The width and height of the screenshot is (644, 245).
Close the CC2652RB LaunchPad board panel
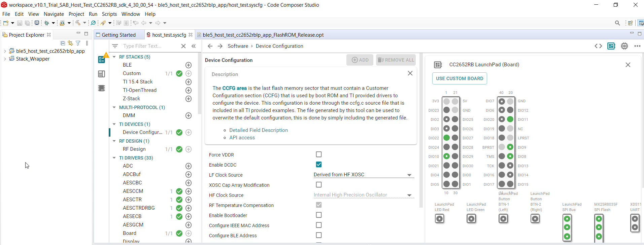(x=628, y=65)
